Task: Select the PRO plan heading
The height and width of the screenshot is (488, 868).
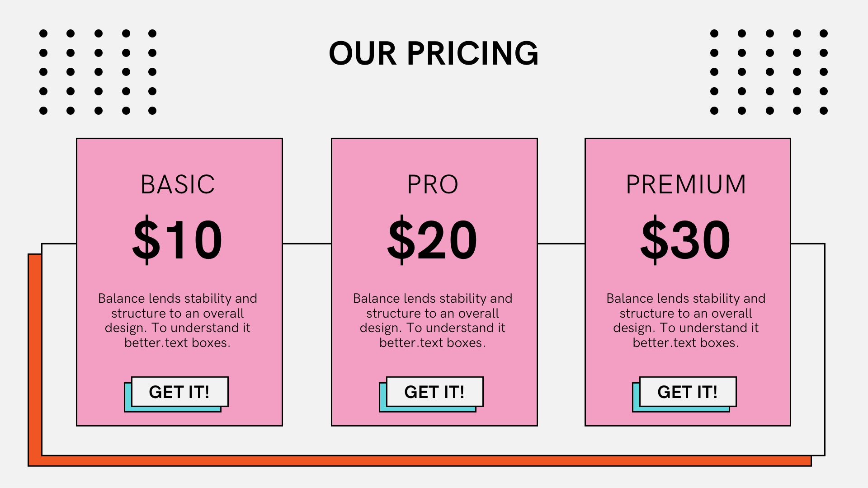Action: [x=433, y=184]
